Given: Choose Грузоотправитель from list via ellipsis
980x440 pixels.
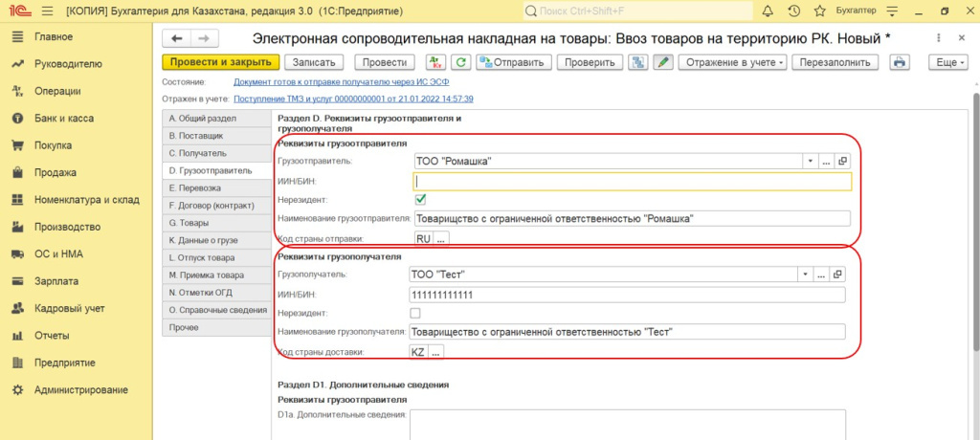Looking at the screenshot, I should click(x=826, y=162).
